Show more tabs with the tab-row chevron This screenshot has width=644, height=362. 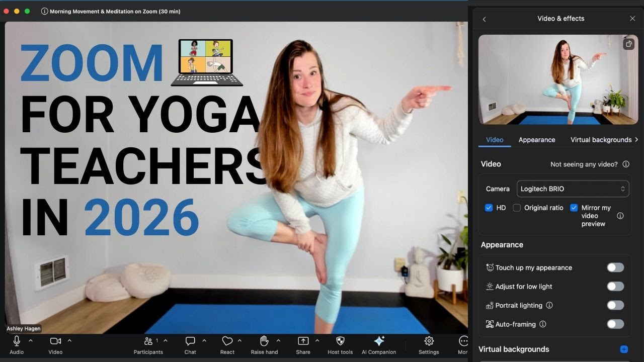[636, 140]
